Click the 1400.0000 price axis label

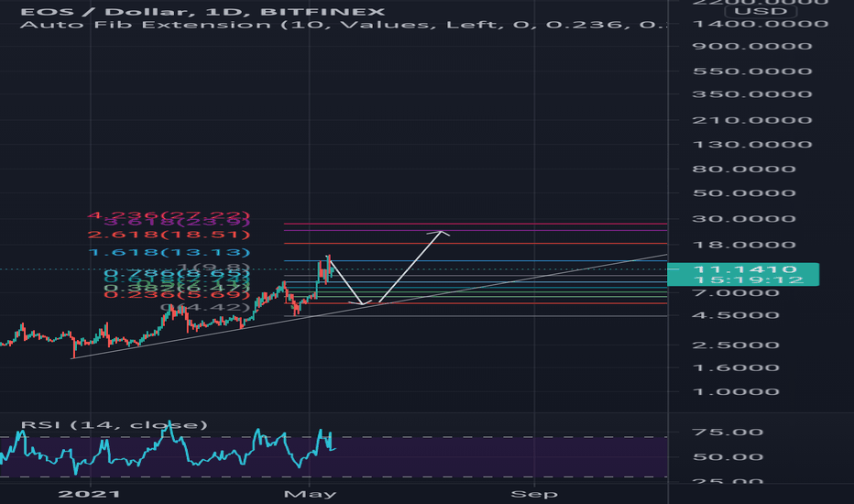(761, 24)
